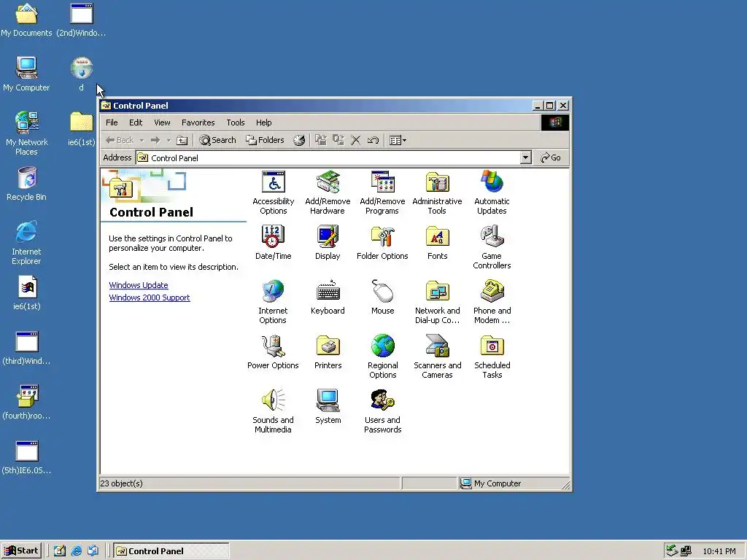Open the File menu
747x560 pixels.
coord(112,122)
